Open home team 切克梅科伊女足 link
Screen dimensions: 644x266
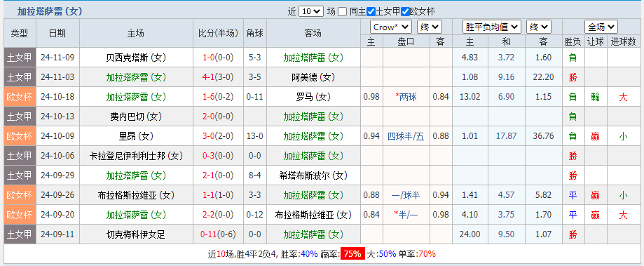click(x=136, y=234)
